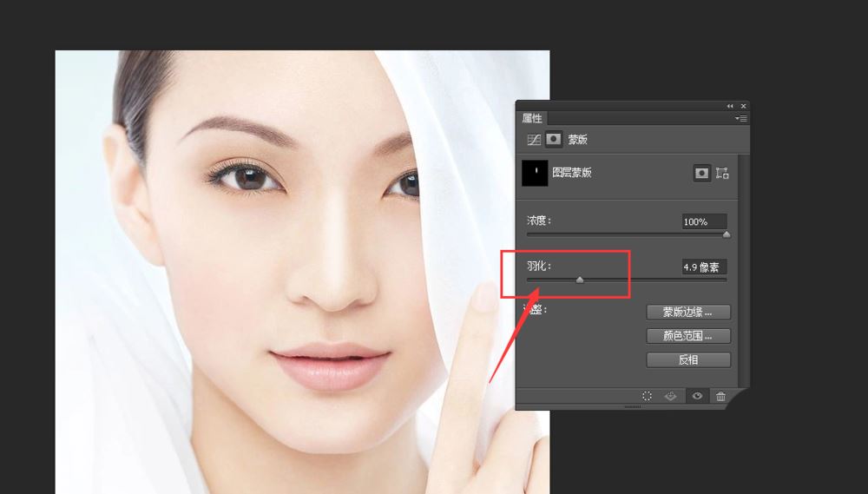Click the 反相 invert button
Viewport: 868px width, 494px height.
pos(688,359)
